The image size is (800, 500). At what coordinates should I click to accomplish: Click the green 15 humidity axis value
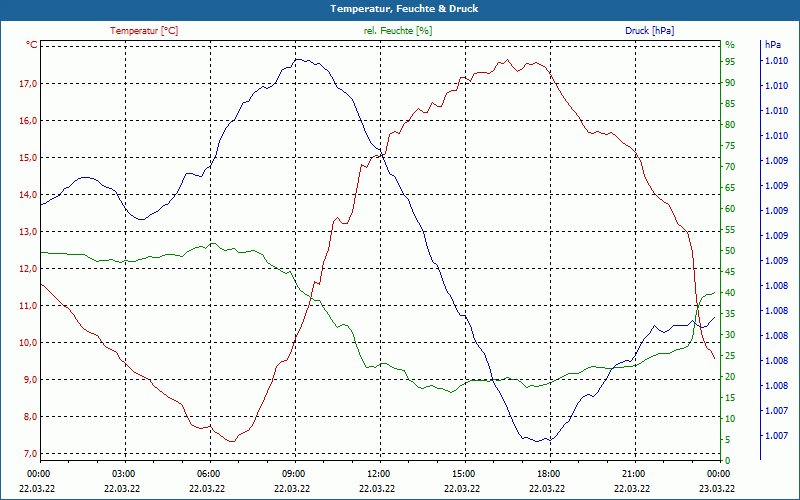(x=730, y=397)
